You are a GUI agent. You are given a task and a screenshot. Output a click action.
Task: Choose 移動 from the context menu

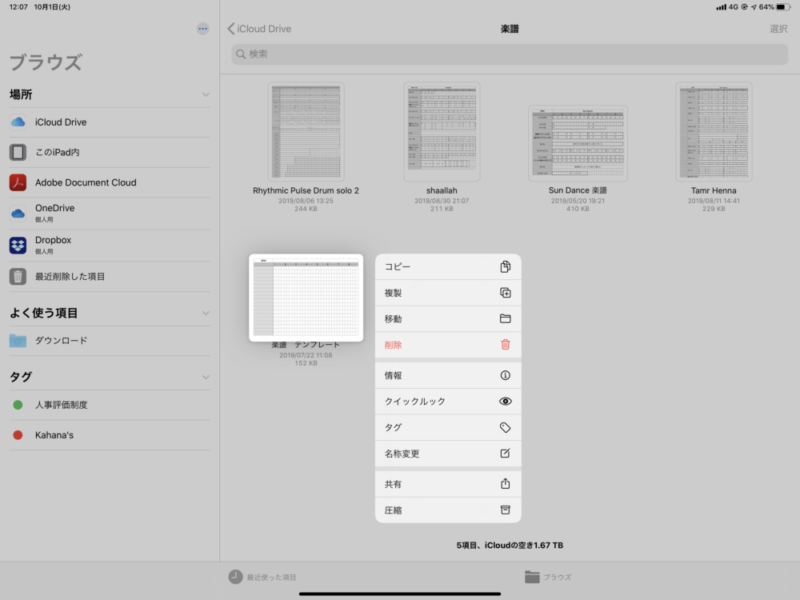pos(448,319)
